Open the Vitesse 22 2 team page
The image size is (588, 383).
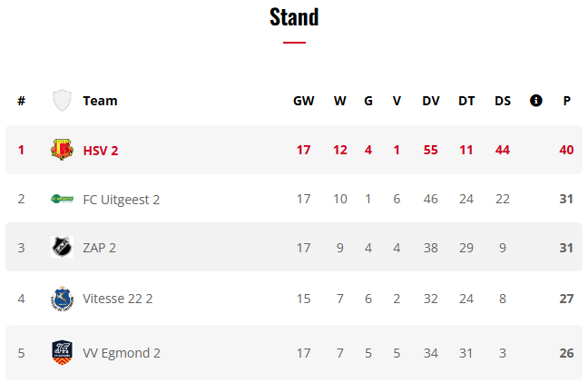pyautogui.click(x=117, y=298)
